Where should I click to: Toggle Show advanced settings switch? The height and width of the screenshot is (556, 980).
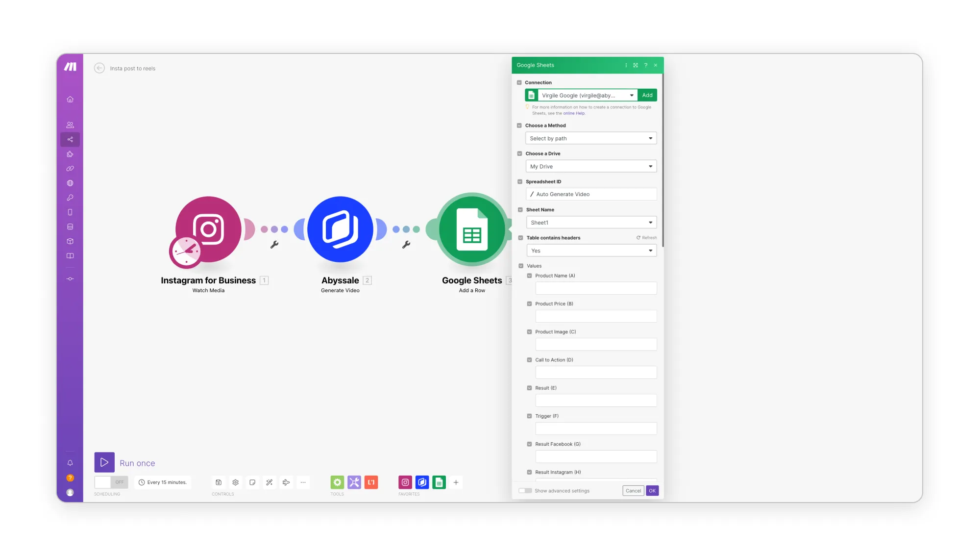525,491
